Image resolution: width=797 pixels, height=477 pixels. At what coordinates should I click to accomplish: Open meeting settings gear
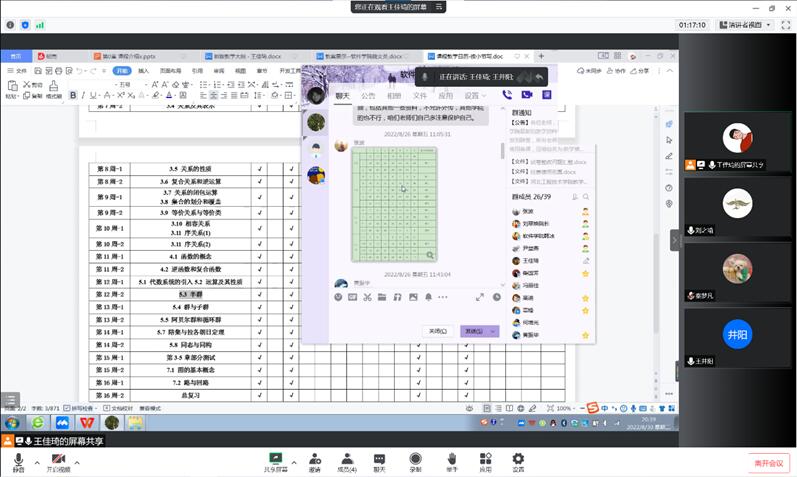pos(518,460)
